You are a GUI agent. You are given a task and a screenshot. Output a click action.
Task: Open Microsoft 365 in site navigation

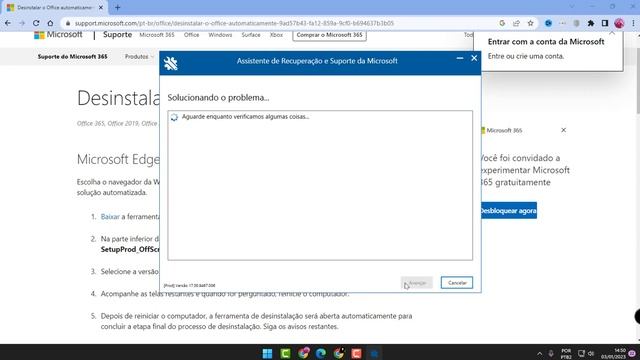[x=157, y=35]
